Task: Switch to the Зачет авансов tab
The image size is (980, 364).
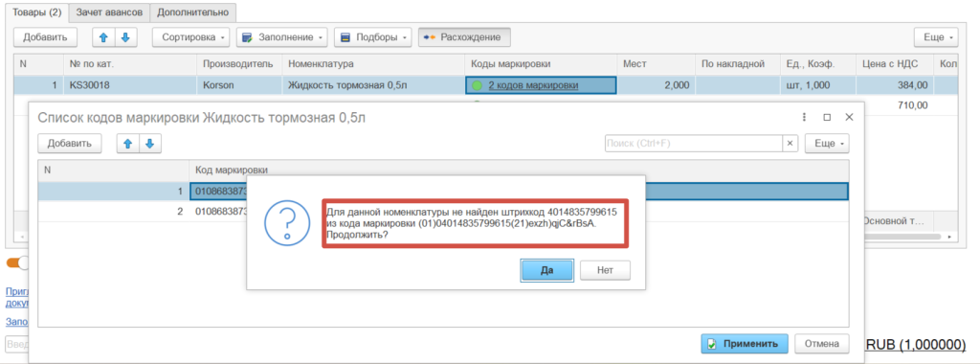Action: point(109,11)
